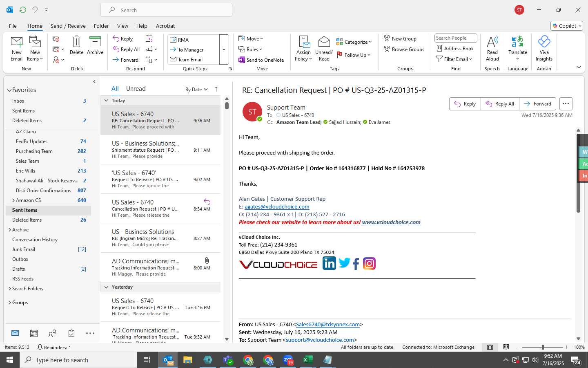This screenshot has height=368, width=588.
Task: Click Reply All in the ribbon
Action: [x=127, y=49]
